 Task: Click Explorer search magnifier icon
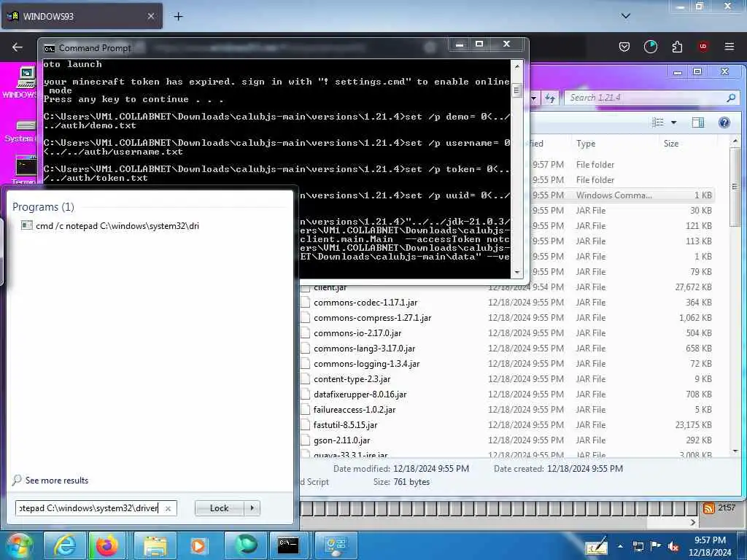click(x=731, y=98)
